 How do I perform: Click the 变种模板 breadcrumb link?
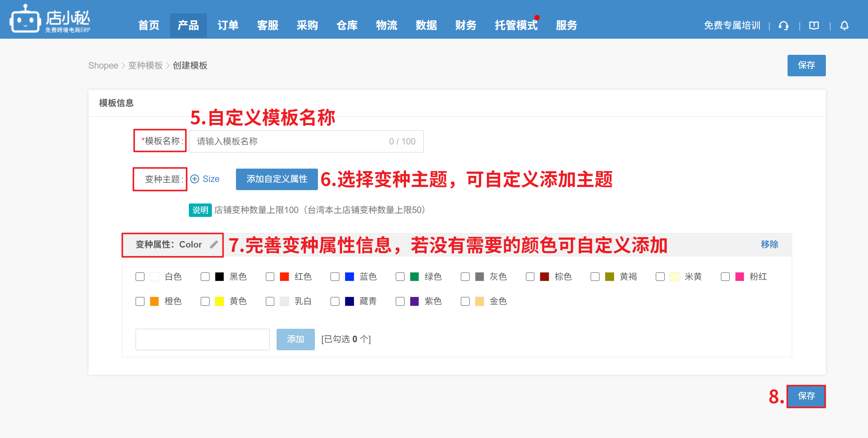tap(145, 66)
